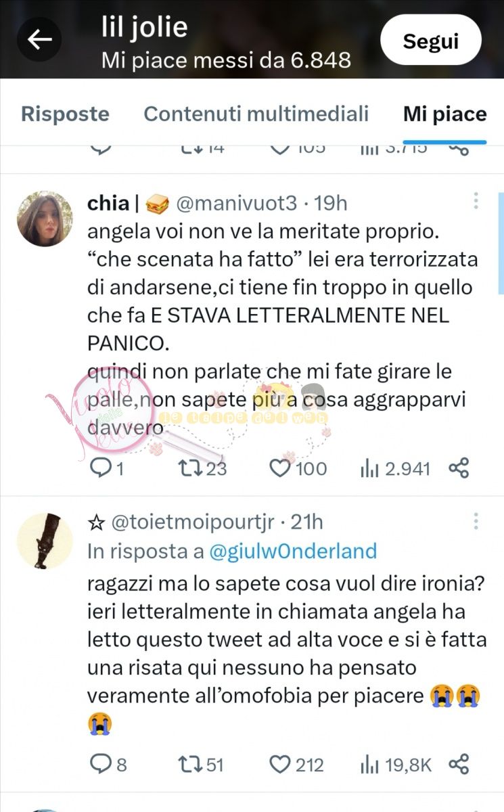Switch to Contenuti multimediali tab
504x812 pixels.
click(x=256, y=114)
